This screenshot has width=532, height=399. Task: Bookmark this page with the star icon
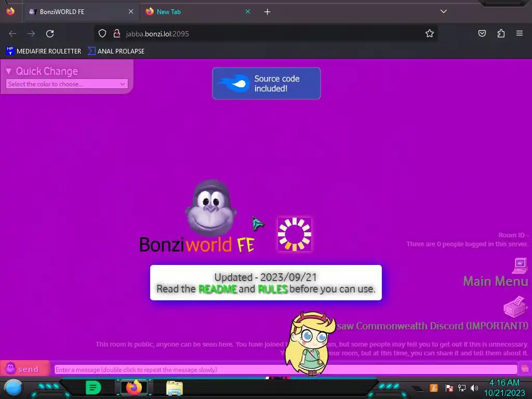pos(430,33)
